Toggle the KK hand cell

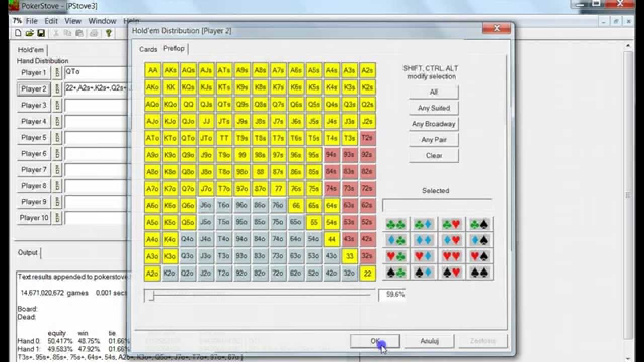point(170,87)
